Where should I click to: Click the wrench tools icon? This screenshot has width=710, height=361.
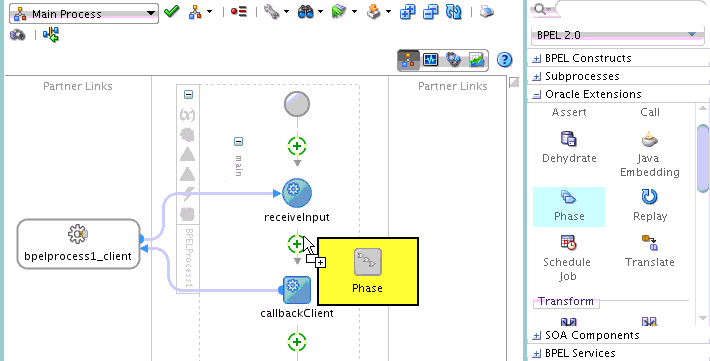tap(271, 12)
